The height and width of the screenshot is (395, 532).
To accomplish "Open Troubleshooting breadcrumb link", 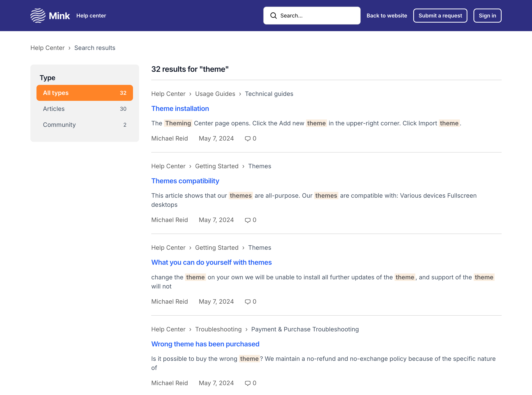I will coord(218,329).
